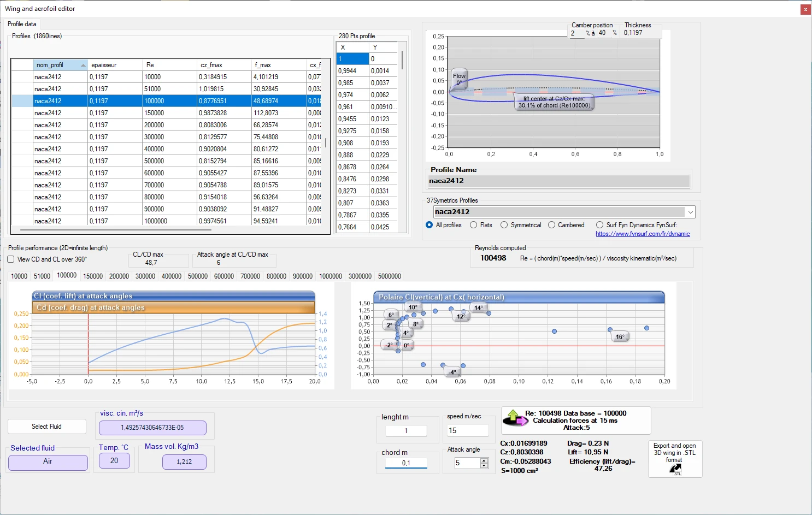Click the lenght m input field
Screen dimensions: 812x515
(406, 431)
